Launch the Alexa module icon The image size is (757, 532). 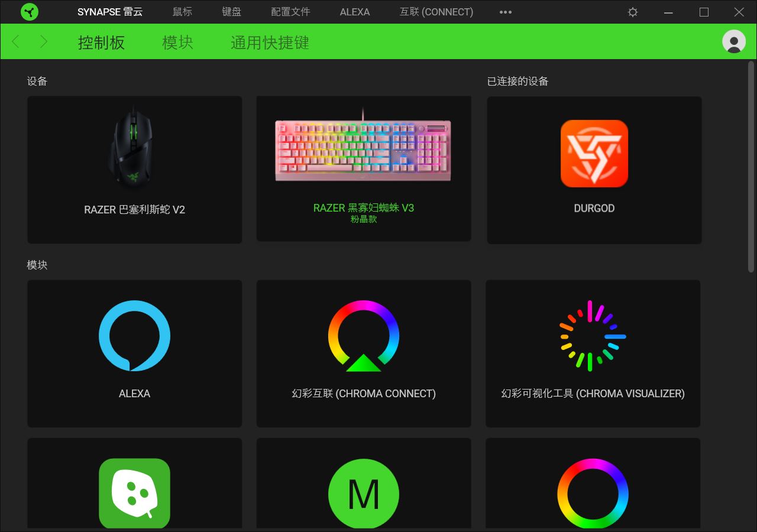click(134, 336)
